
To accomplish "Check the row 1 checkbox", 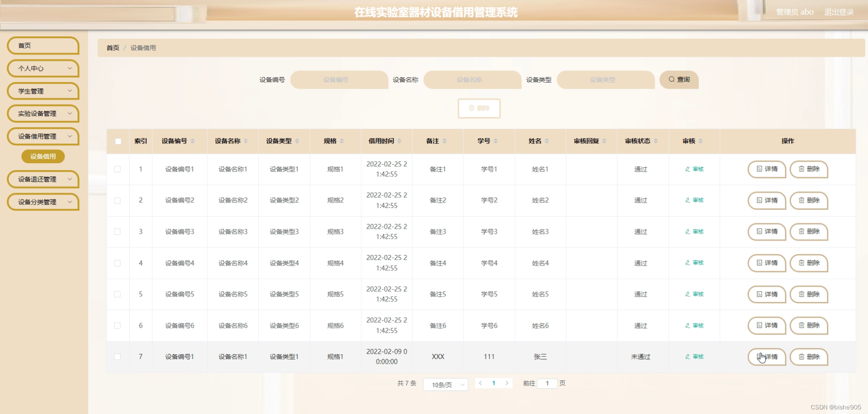I will coord(117,169).
